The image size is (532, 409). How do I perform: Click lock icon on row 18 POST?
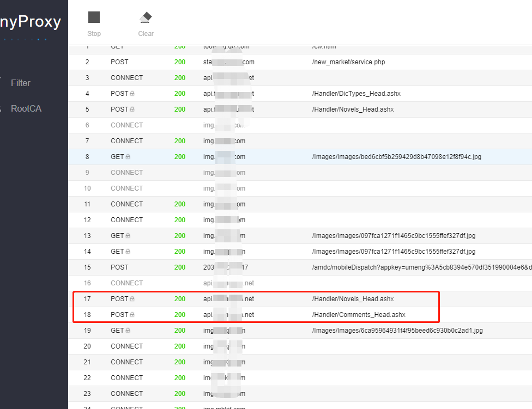(x=132, y=315)
